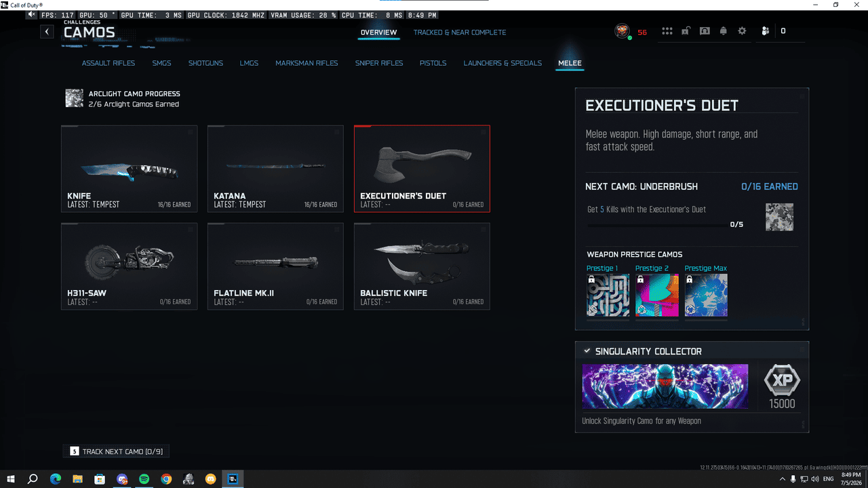Open SMGs category
Viewport: 868px width, 488px height.
pos(161,63)
